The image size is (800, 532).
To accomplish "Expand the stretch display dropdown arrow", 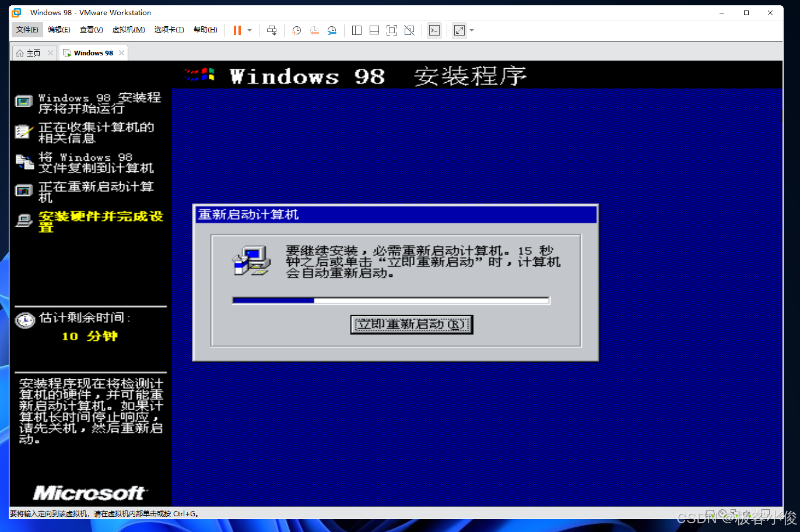I will coord(472,30).
